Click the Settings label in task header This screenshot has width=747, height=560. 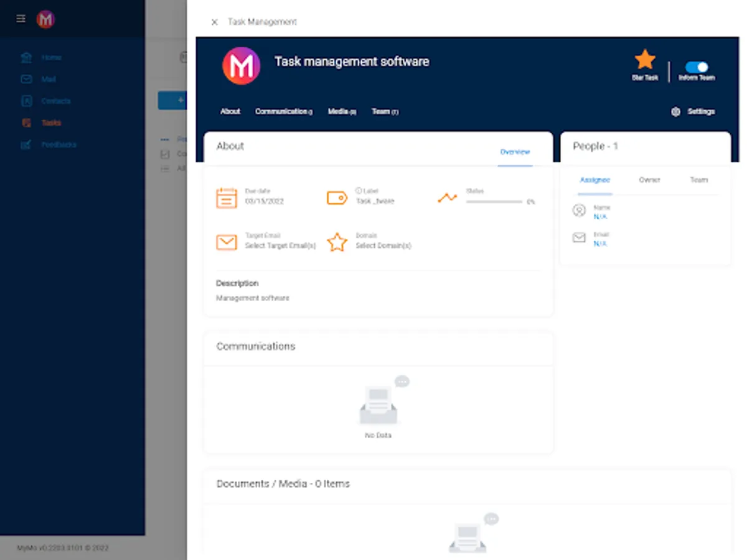coord(701,112)
